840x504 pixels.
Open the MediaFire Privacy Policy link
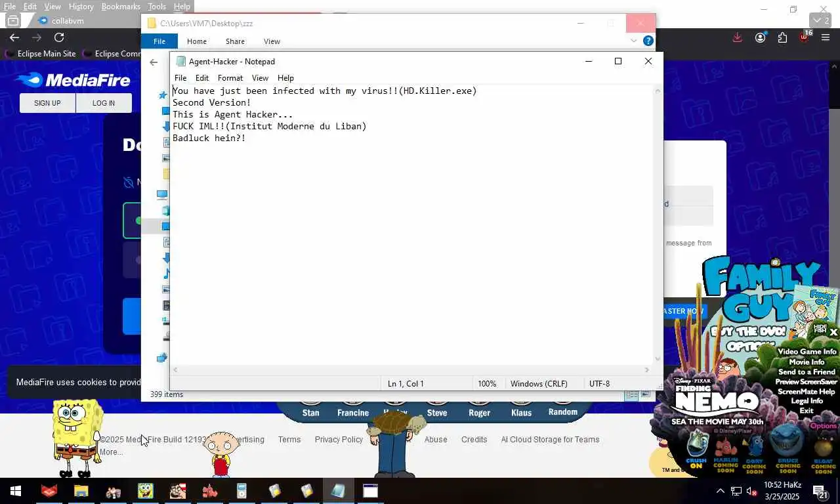[x=339, y=440]
